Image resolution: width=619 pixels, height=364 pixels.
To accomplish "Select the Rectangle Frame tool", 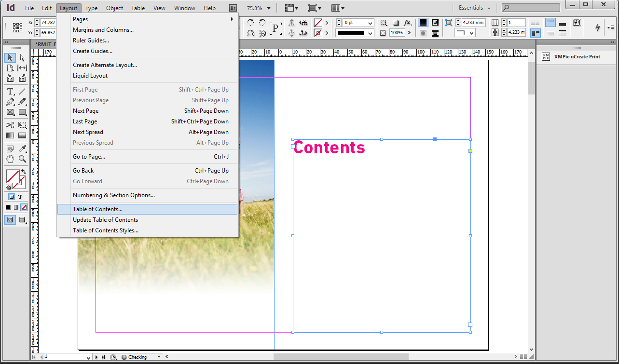I will point(10,112).
